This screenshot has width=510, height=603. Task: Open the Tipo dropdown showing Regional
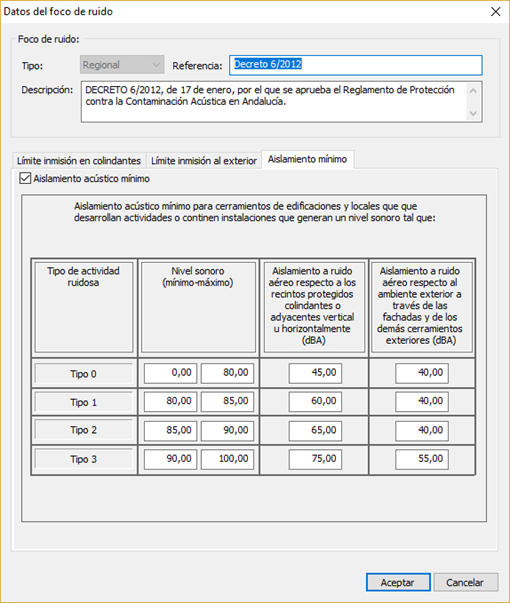pos(122,65)
